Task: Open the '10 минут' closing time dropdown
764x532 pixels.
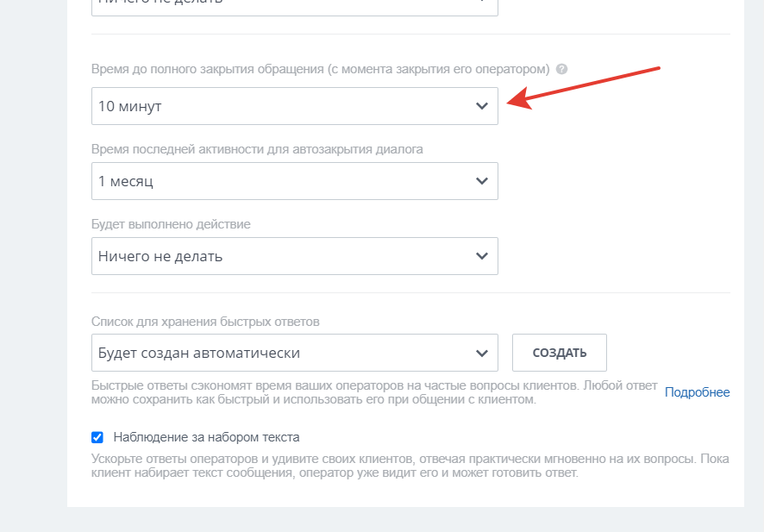Action: (x=295, y=106)
